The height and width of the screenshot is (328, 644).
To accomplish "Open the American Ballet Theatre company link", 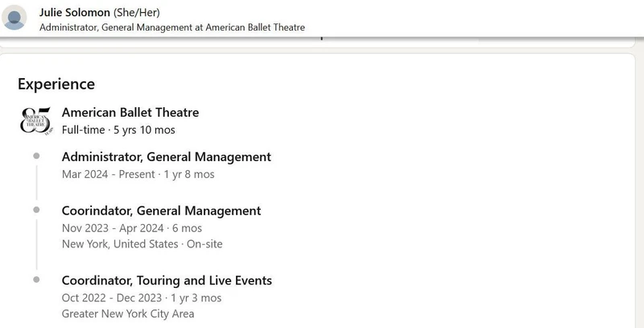I will 130,112.
